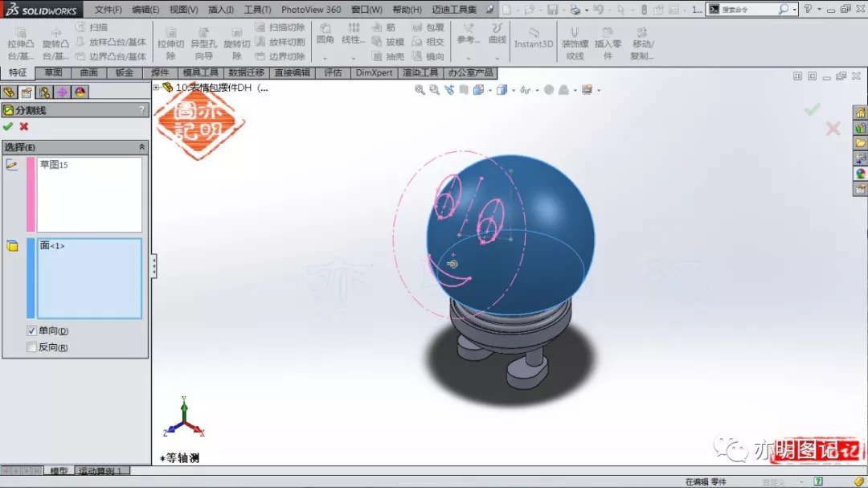868x488 pixels.
Task: Click the Extruded Cut (拉伸切除) icon
Action: (x=170, y=33)
